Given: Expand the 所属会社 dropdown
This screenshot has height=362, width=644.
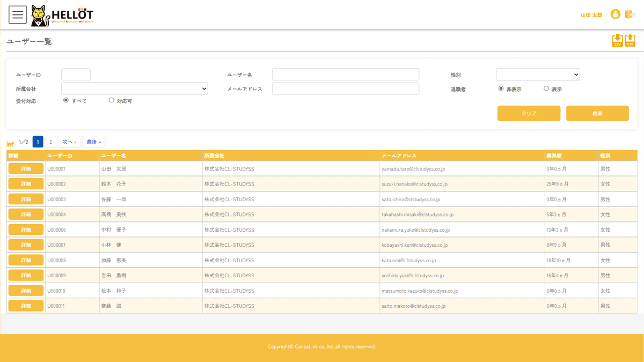Looking at the screenshot, I should tap(134, 88).
